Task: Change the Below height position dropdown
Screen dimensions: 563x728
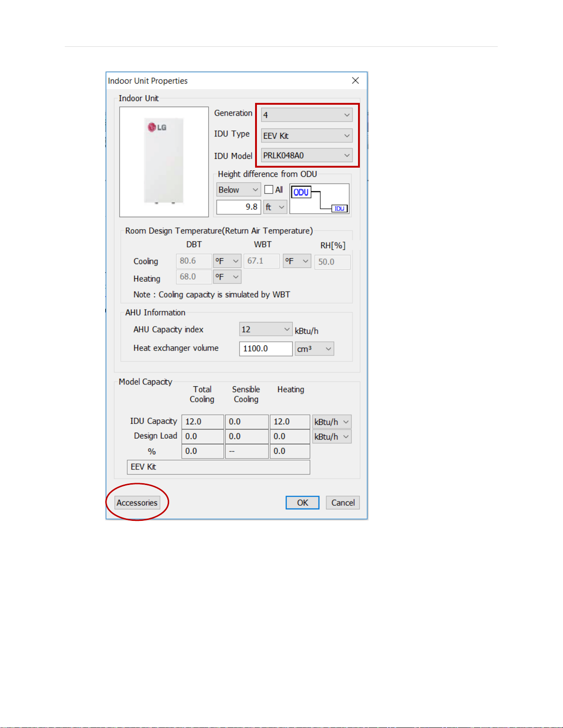Action: click(x=238, y=190)
